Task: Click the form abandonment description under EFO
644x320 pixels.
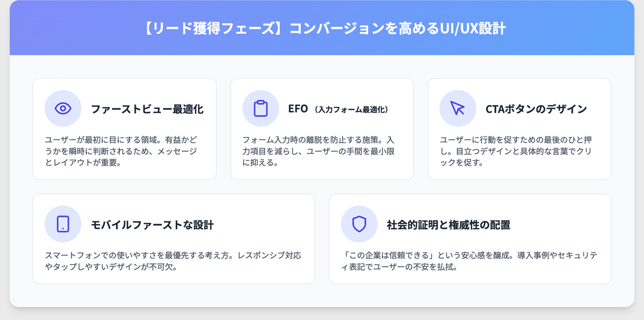Action: [318, 151]
